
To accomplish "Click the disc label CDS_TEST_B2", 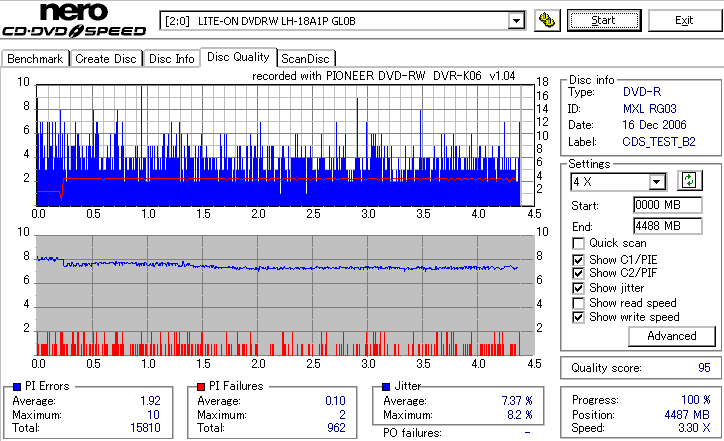I will [659, 142].
